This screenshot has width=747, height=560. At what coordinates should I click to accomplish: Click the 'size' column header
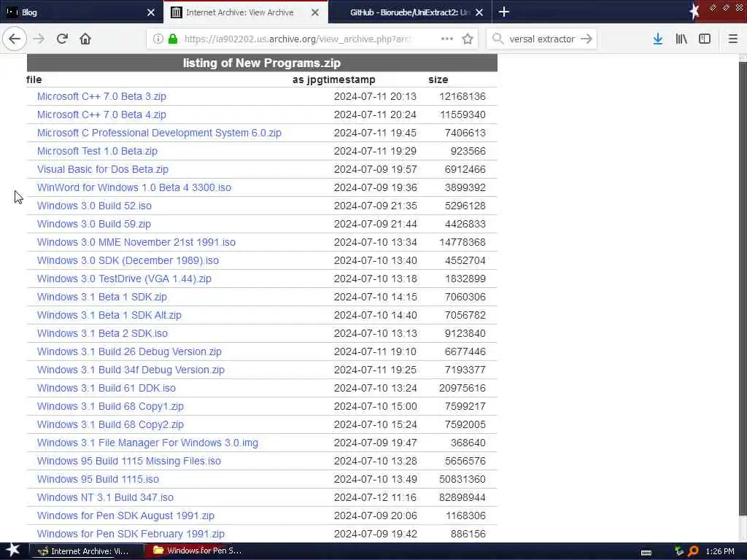click(438, 79)
